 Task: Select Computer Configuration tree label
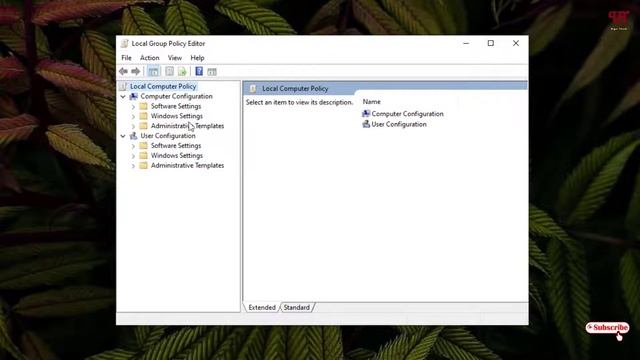click(x=176, y=96)
